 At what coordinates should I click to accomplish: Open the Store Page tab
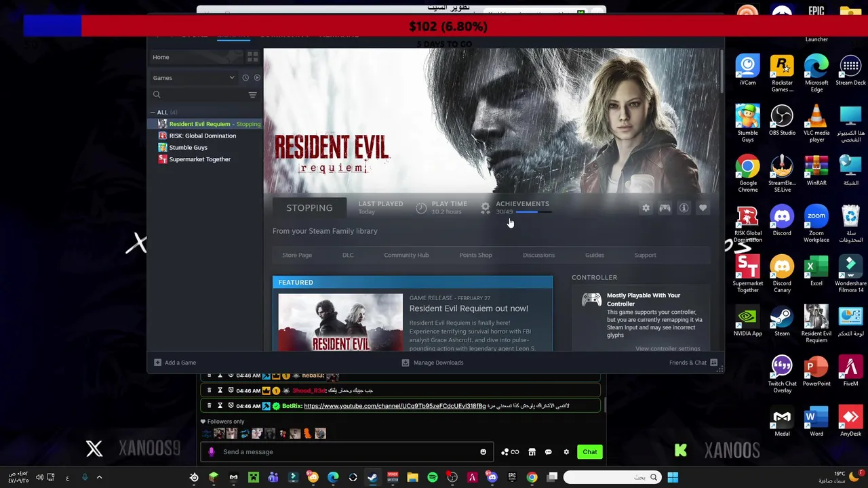coord(297,255)
